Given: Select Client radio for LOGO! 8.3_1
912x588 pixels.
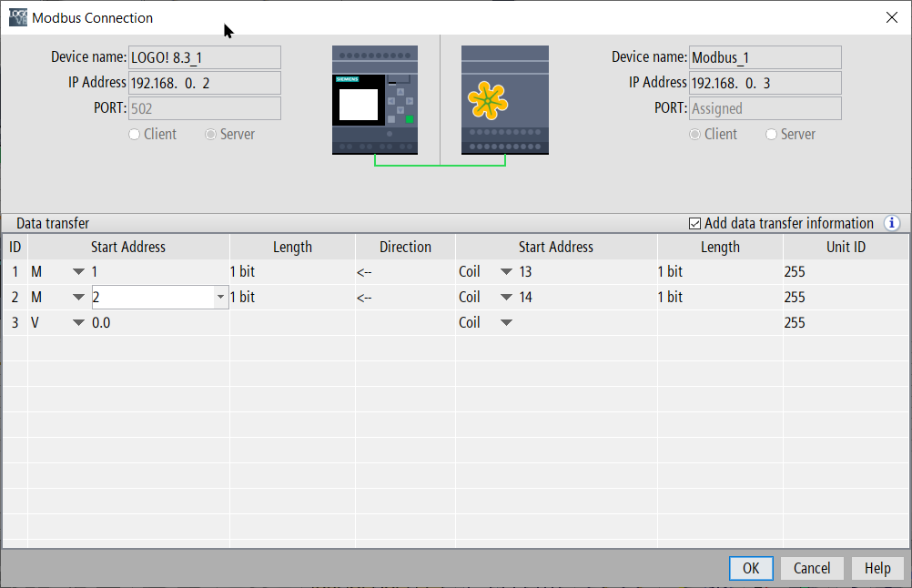Looking at the screenshot, I should pyautogui.click(x=135, y=135).
